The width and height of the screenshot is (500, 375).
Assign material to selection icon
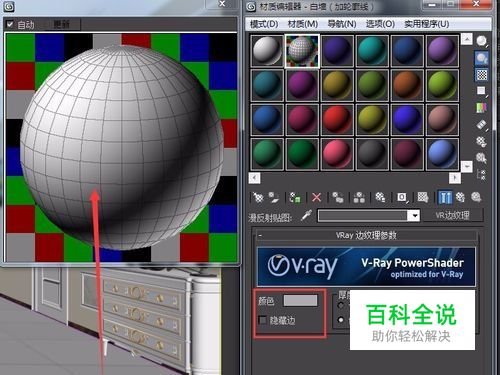click(x=295, y=198)
